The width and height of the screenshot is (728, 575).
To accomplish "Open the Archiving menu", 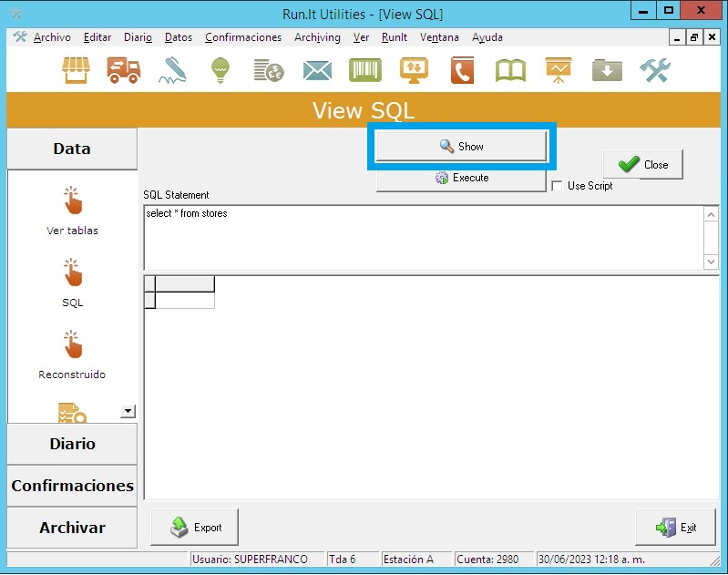I will (317, 37).
